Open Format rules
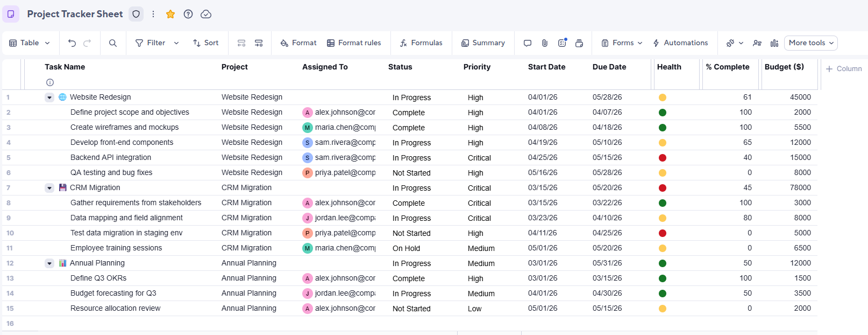868x335 pixels. (x=354, y=43)
